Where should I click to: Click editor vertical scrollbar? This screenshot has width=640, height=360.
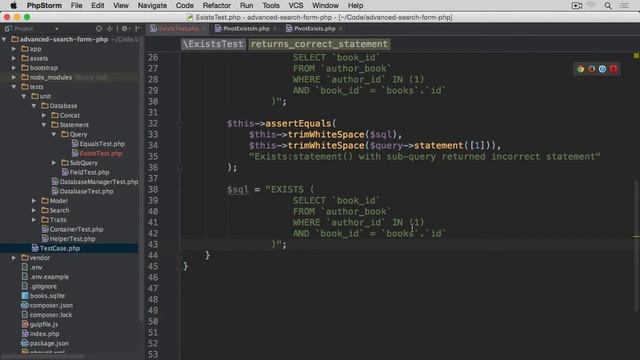636,245
